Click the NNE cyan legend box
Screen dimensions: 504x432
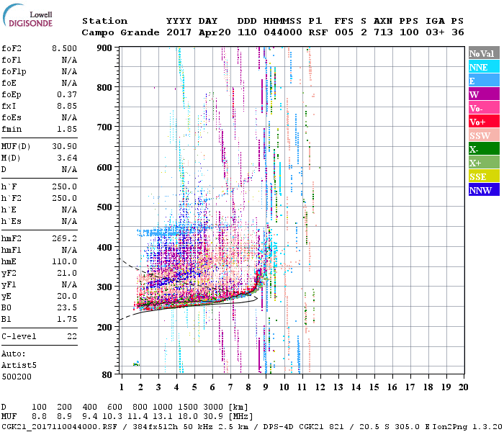click(x=484, y=67)
